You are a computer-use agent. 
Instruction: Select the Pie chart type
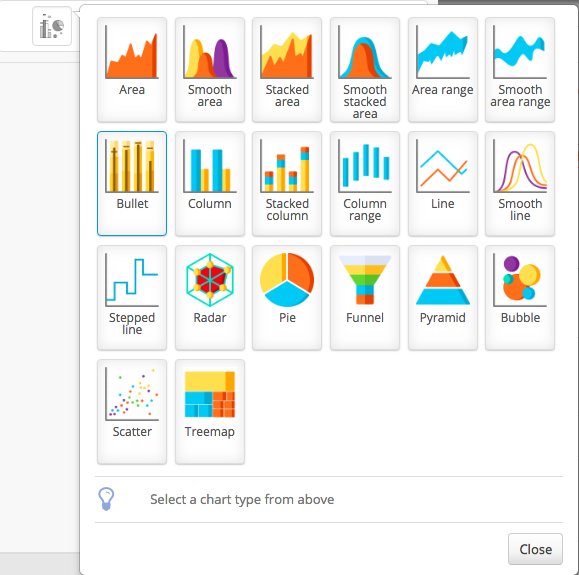[x=287, y=298]
